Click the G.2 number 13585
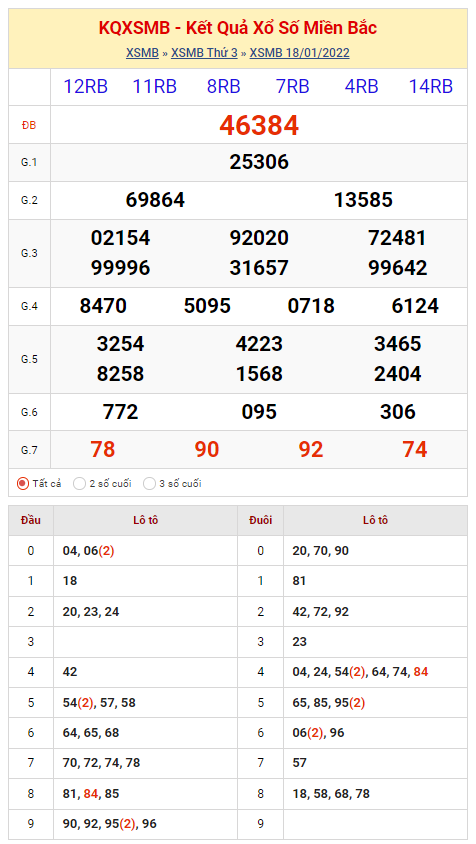The width and height of the screenshot is (476, 844). (x=363, y=200)
